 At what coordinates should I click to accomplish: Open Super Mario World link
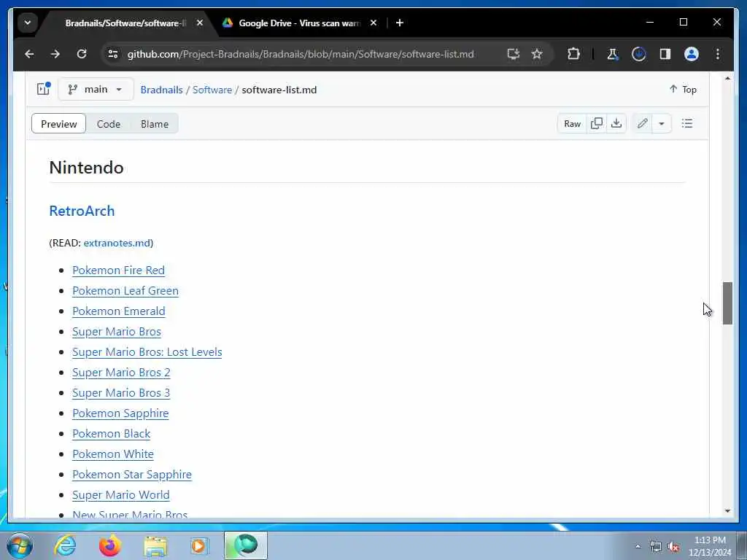(121, 495)
